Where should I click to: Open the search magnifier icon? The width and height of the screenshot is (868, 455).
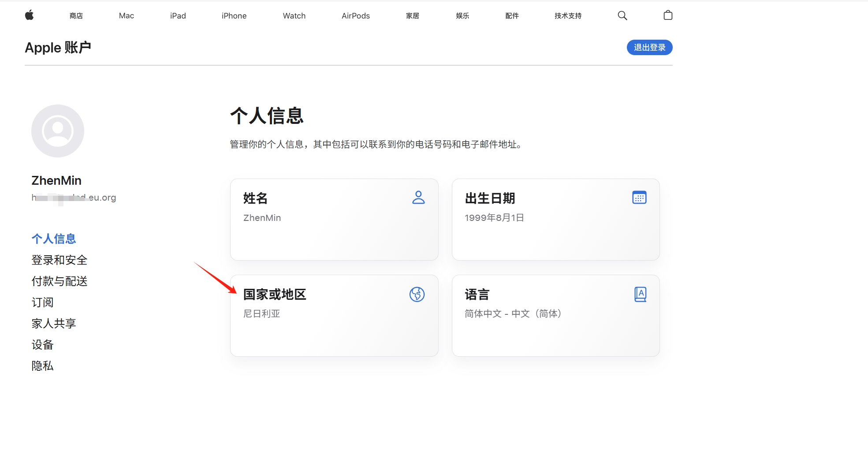[622, 15]
